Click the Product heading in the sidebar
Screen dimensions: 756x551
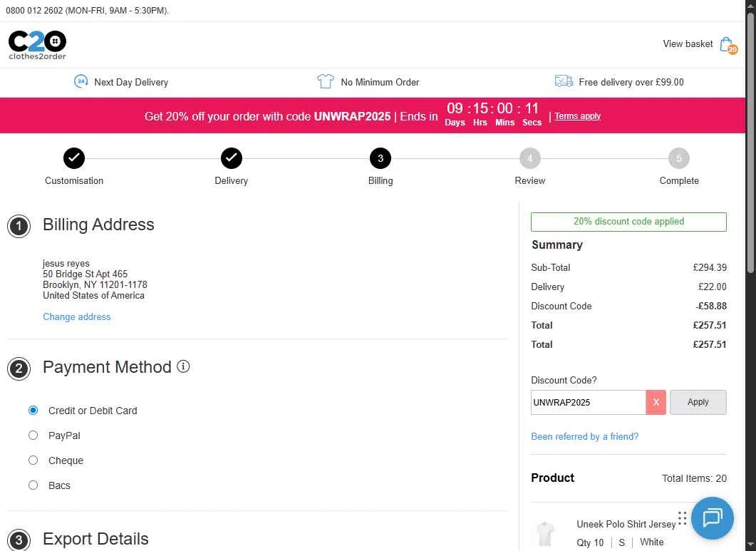(x=552, y=478)
